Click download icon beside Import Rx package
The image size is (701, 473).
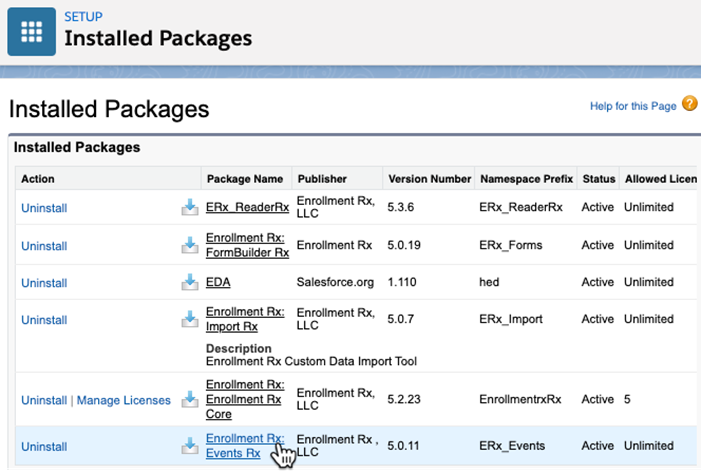[190, 320]
